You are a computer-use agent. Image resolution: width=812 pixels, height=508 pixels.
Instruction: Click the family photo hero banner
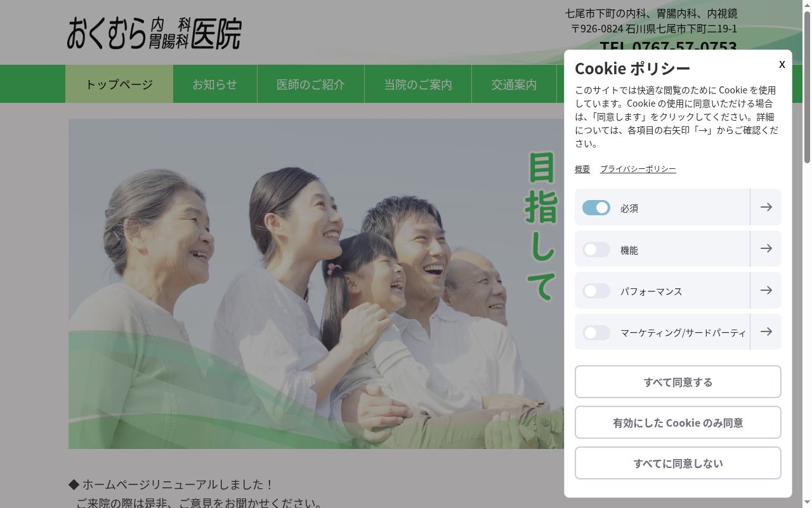(316, 284)
